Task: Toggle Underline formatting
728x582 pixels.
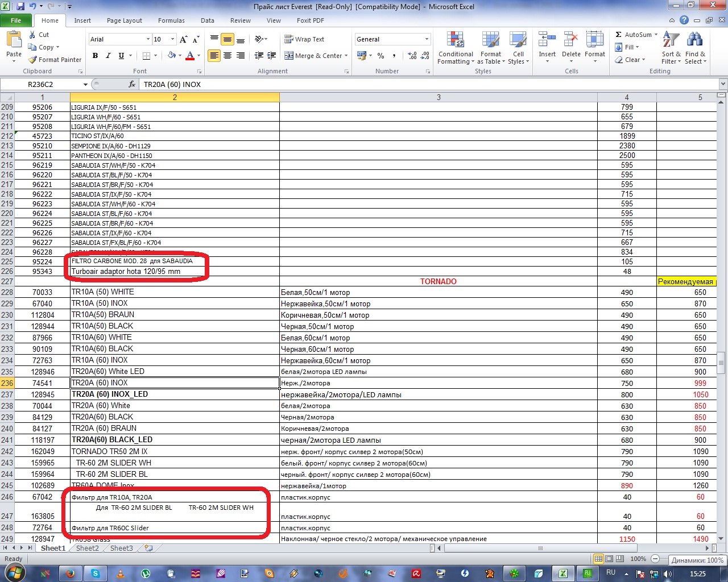Action: point(121,56)
